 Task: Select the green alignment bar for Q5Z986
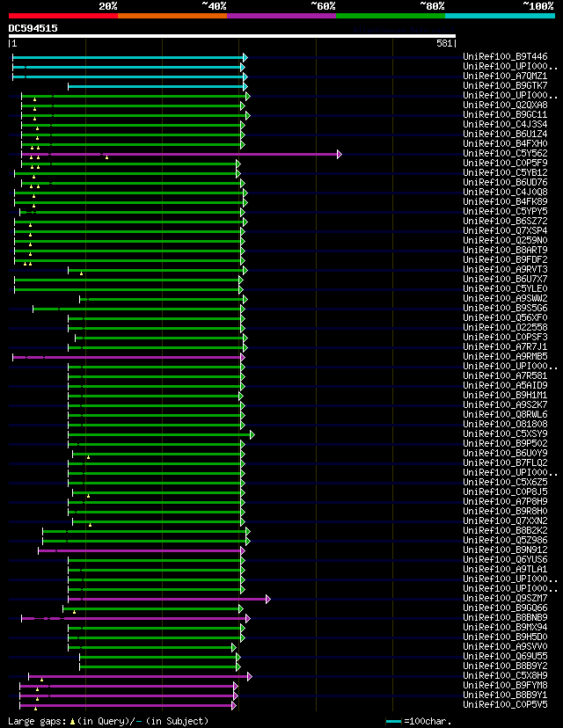pyautogui.click(x=144, y=542)
